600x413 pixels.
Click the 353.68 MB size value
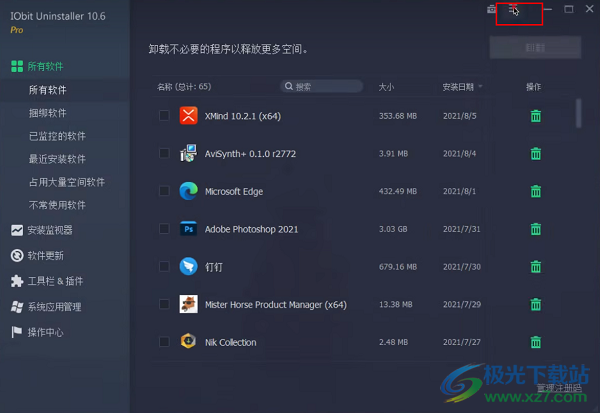[x=398, y=116]
